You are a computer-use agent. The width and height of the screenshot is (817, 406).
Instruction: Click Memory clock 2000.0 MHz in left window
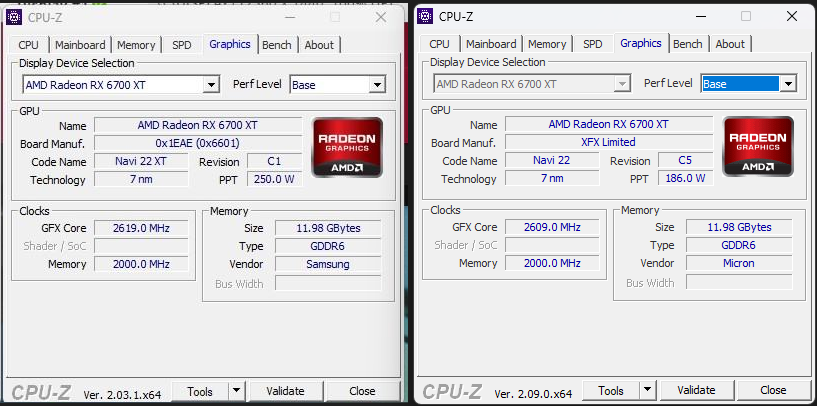[141, 264]
